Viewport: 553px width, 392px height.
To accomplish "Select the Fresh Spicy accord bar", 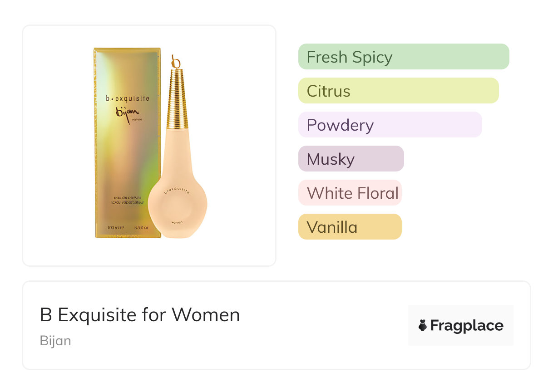I will [x=403, y=57].
